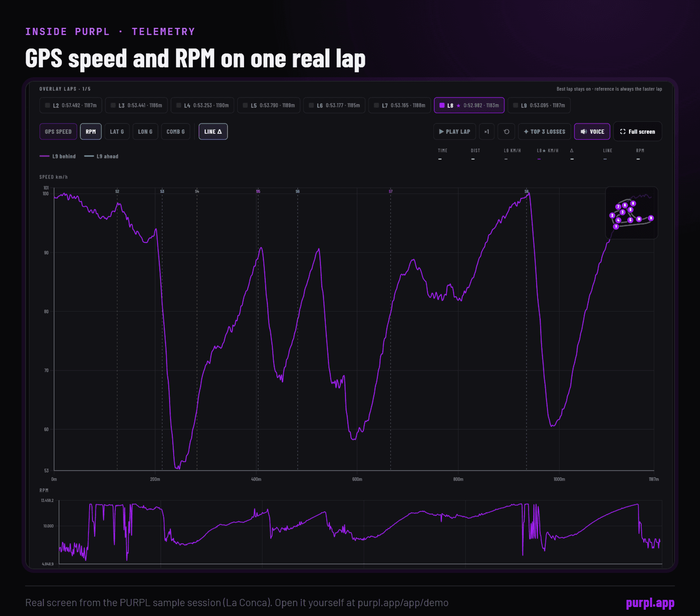Image resolution: width=700 pixels, height=616 pixels.
Task: Click corner marker 10 on track minimap
Action: pyautogui.click(x=639, y=219)
